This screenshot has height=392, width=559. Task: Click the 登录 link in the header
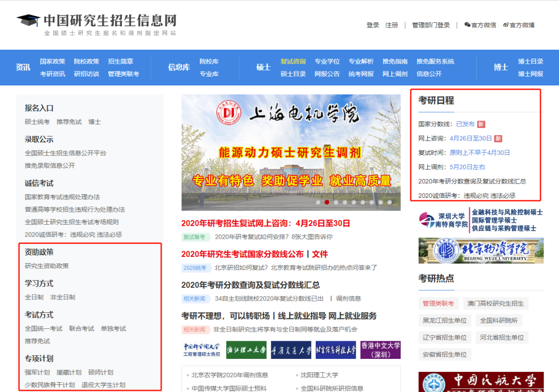click(373, 25)
